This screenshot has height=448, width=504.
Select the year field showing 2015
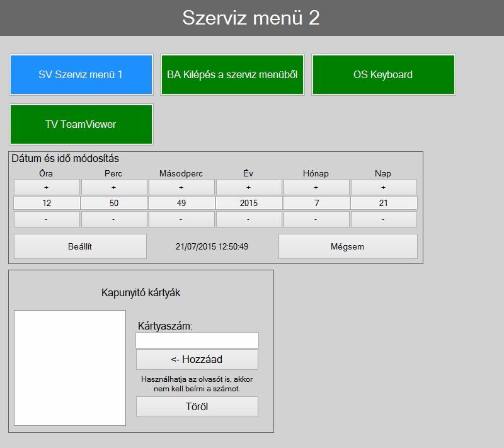[x=249, y=203]
